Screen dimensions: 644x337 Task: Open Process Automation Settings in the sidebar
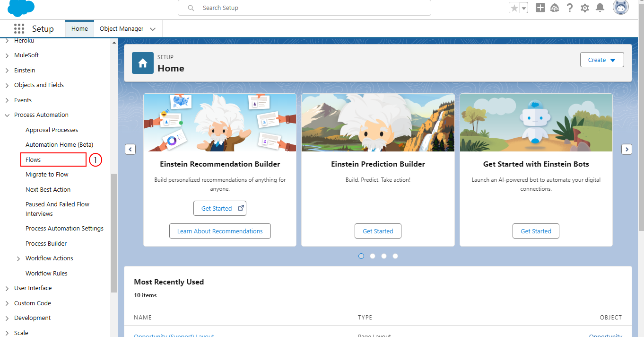tap(64, 228)
